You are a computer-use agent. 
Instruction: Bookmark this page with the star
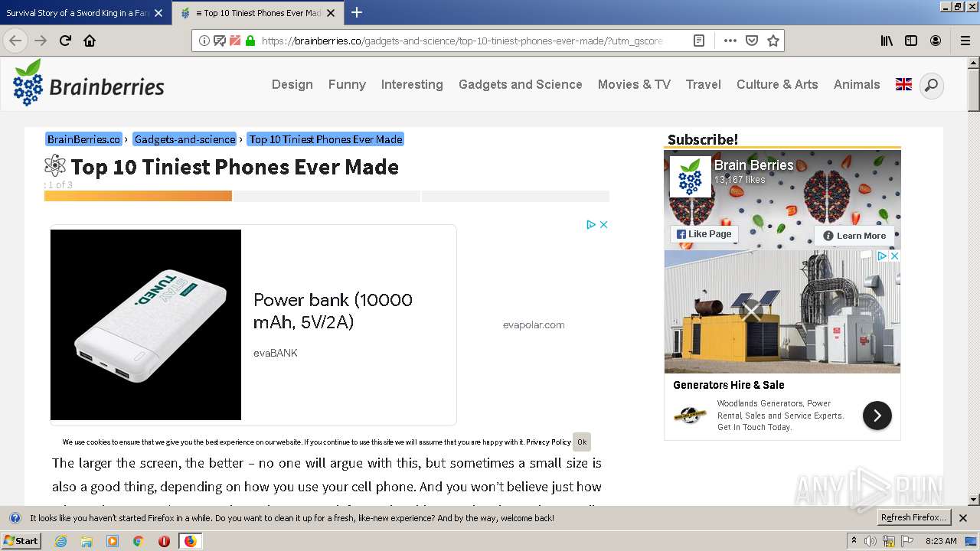point(773,41)
